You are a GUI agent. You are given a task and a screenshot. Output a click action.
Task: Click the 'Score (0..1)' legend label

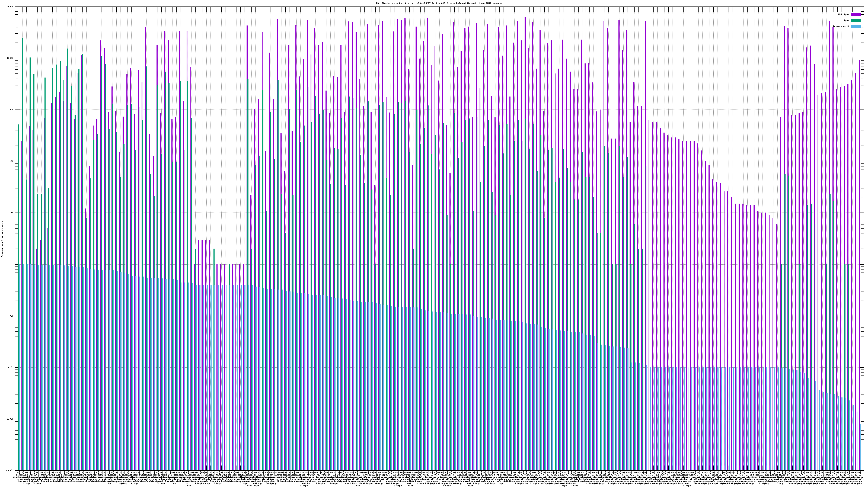pos(841,26)
